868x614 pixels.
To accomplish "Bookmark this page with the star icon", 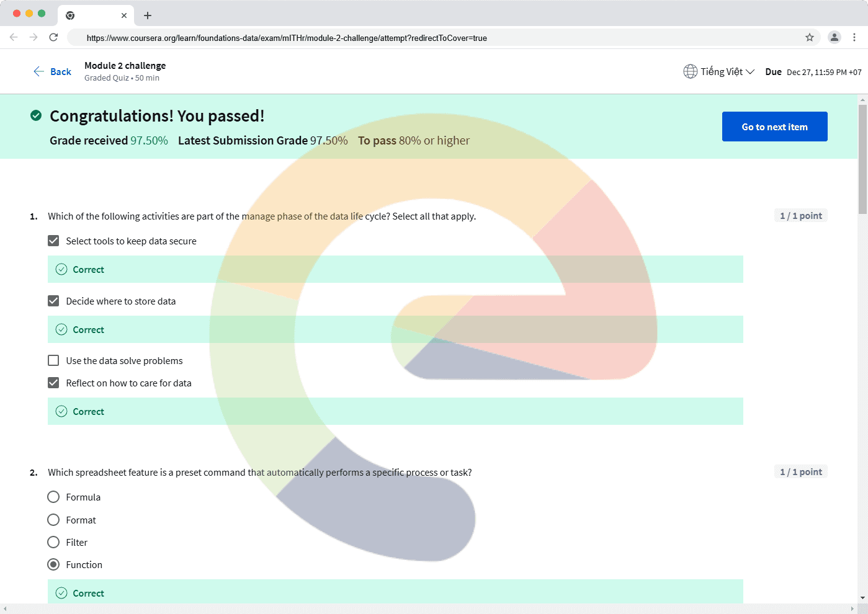I will pyautogui.click(x=810, y=37).
